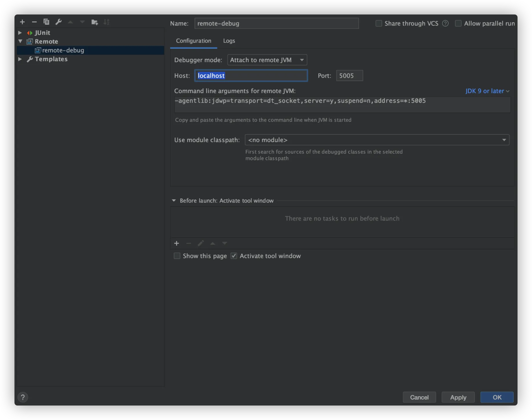
Task: Uncheck the Activate tool window checkbox
Action: 234,256
